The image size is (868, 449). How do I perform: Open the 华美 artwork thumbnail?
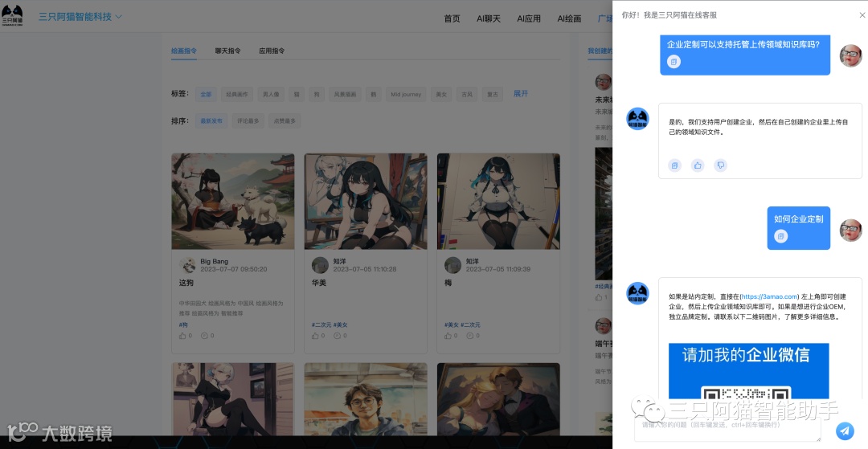click(x=366, y=202)
